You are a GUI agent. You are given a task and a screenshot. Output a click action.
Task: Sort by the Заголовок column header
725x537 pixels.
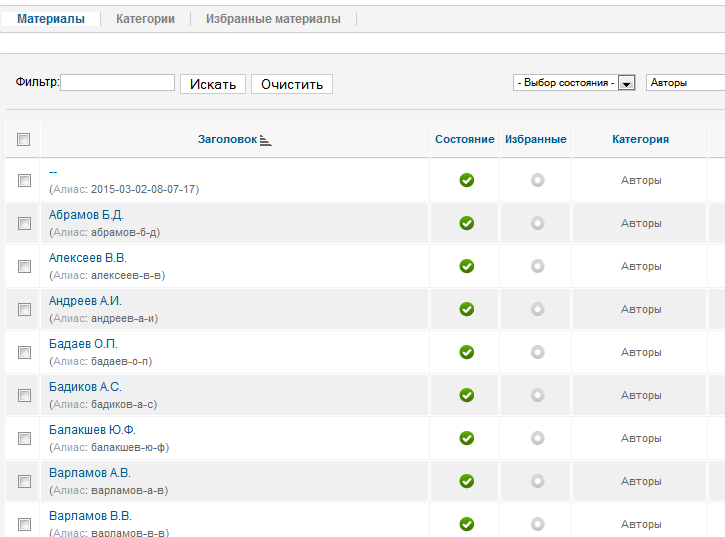(x=227, y=139)
